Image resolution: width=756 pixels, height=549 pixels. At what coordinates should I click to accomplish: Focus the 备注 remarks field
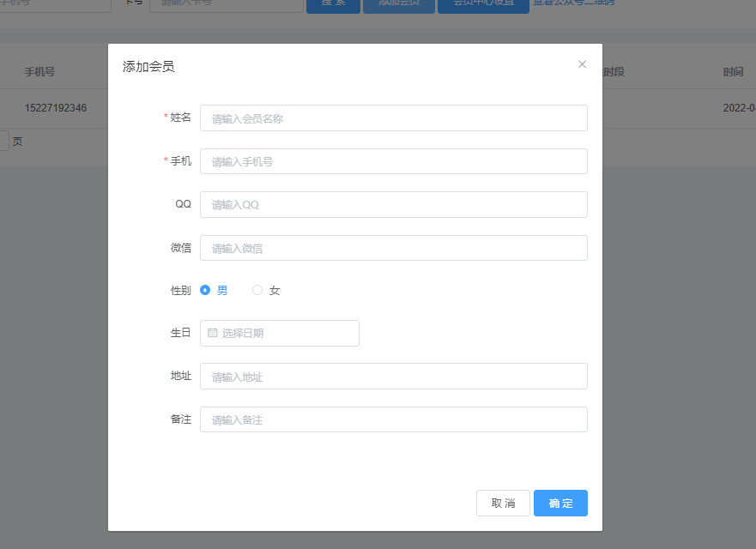(393, 419)
